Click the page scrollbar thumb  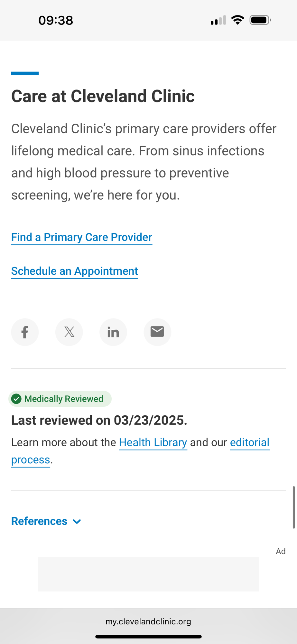click(293, 507)
